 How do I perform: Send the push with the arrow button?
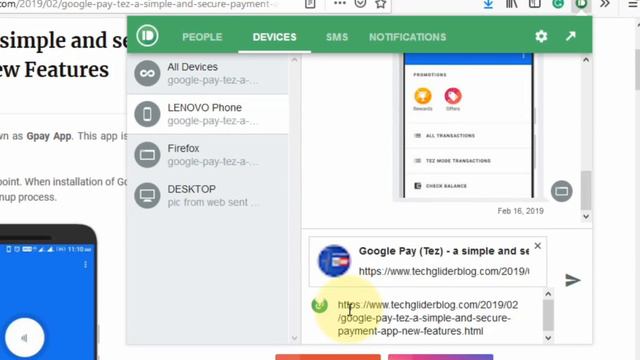573,280
